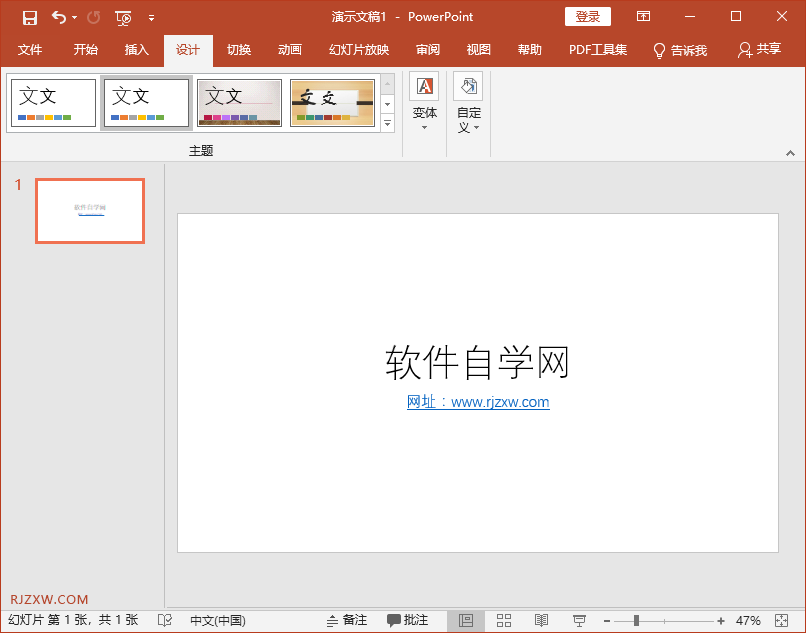Open the 幻灯片放映 (Slide Show) tab
Screen dimensions: 806x633
tap(358, 50)
